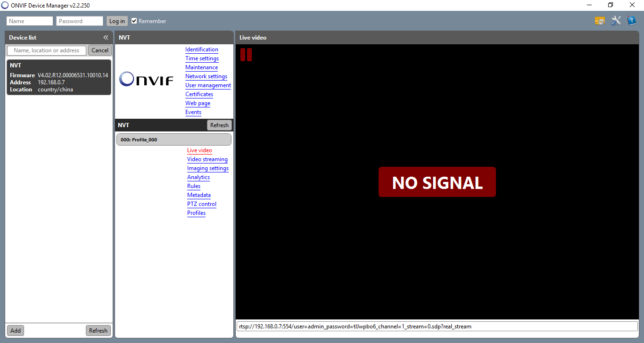The image size is (644, 343).
Task: Collapse the Device list panel
Action: [106, 38]
